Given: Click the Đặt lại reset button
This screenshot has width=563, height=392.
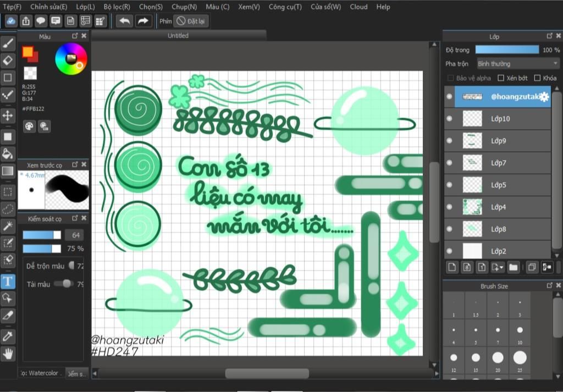Looking at the screenshot, I should point(191,21).
